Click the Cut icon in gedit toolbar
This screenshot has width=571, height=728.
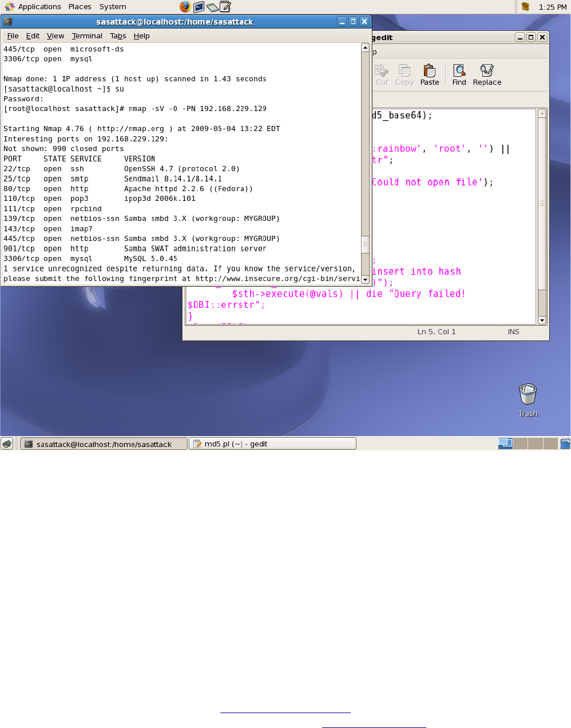(x=382, y=75)
